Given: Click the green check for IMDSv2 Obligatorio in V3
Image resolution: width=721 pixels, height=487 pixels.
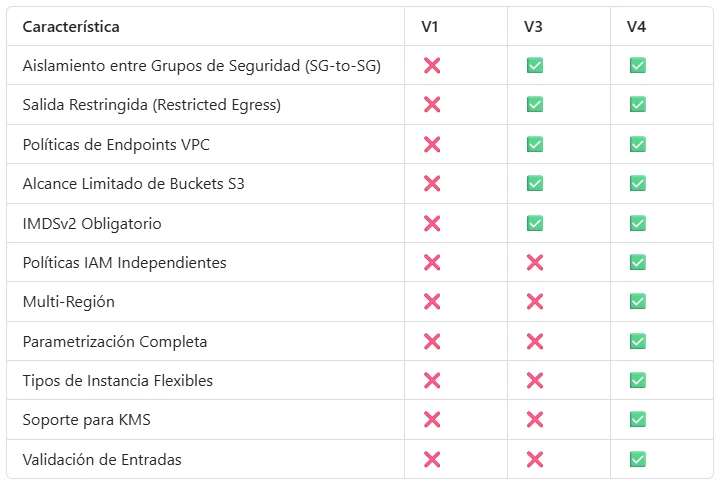Looking at the screenshot, I should [x=535, y=223].
